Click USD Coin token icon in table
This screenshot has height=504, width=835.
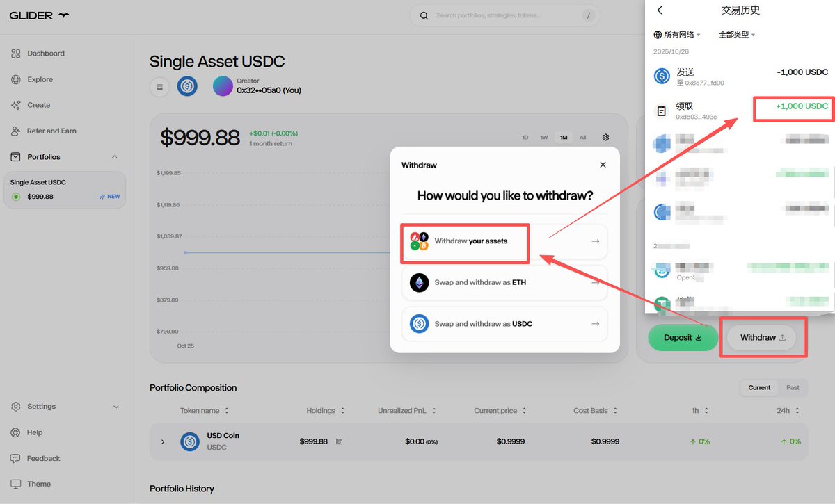click(x=190, y=441)
